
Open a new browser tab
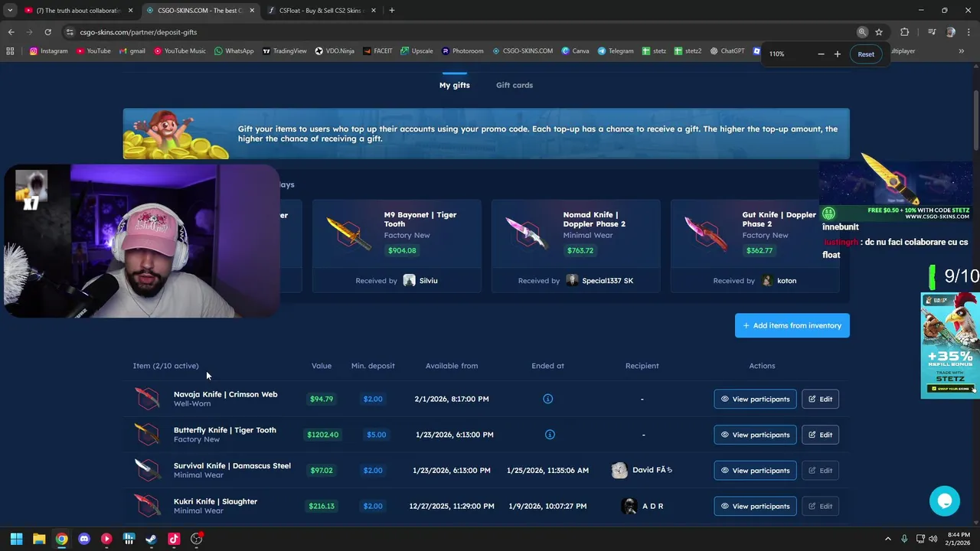click(x=392, y=11)
